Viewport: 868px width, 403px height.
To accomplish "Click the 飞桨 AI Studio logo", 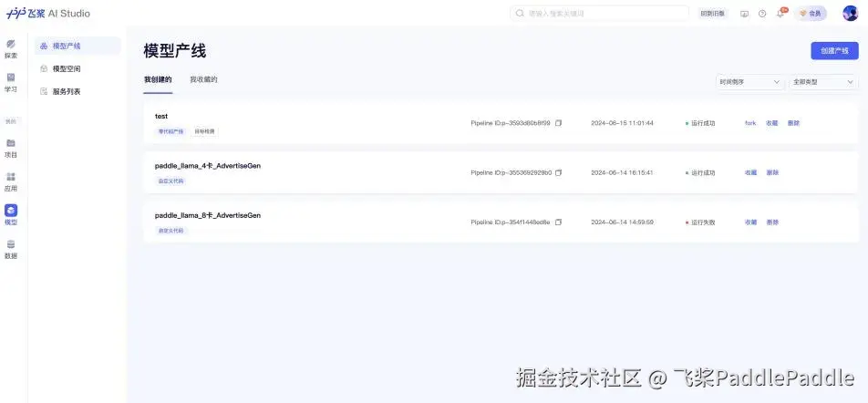I will [48, 14].
